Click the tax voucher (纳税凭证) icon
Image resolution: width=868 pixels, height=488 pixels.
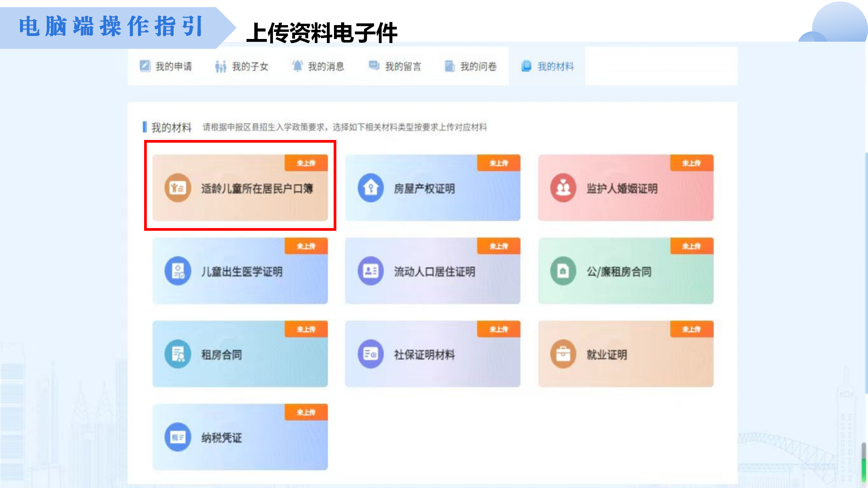point(178,437)
